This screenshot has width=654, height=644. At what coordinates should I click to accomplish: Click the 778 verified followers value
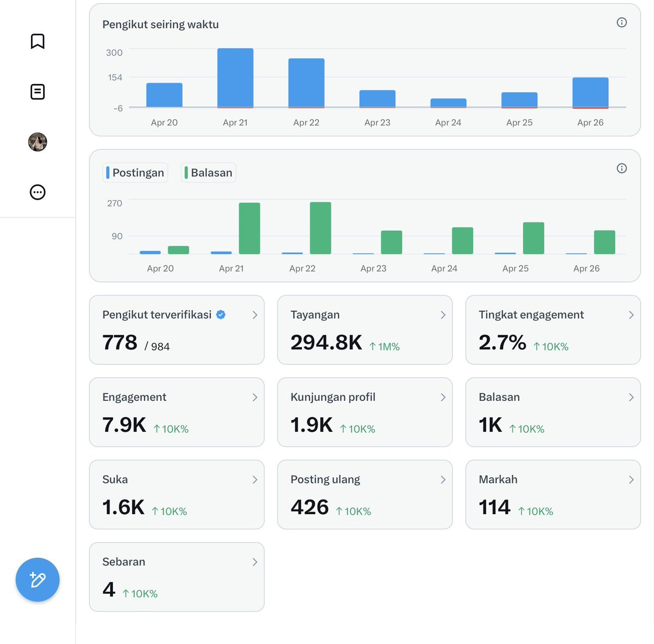coord(120,342)
